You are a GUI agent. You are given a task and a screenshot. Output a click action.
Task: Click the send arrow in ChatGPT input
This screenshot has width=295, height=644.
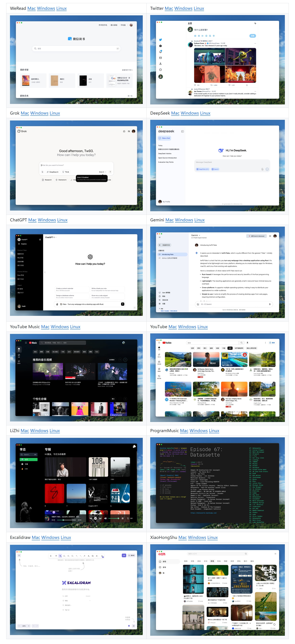click(123, 304)
